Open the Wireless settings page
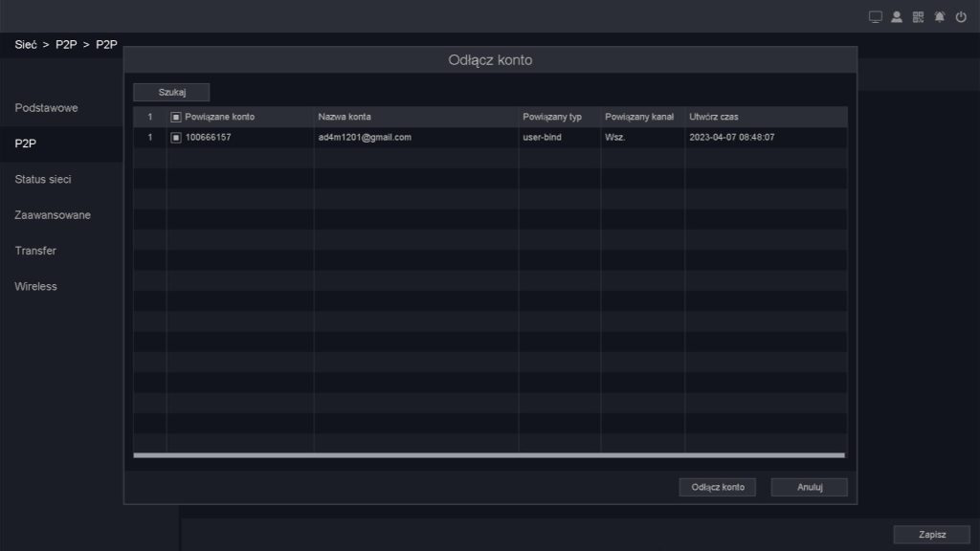980x551 pixels. click(35, 286)
